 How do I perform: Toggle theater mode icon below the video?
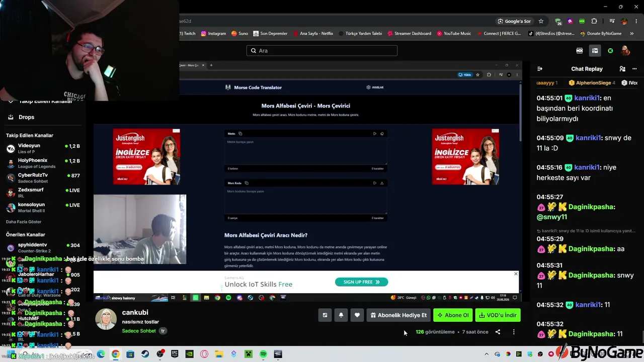tap(325, 315)
